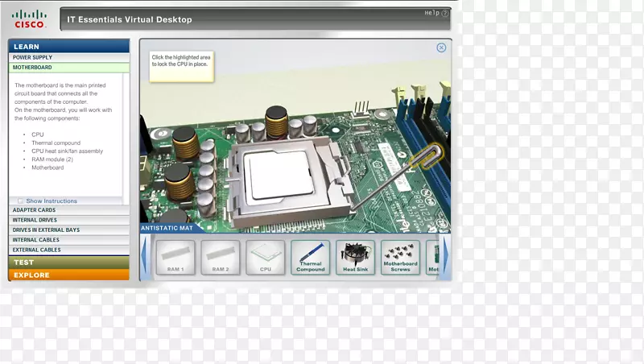Click the 'Thermal compound' list entry

56,143
